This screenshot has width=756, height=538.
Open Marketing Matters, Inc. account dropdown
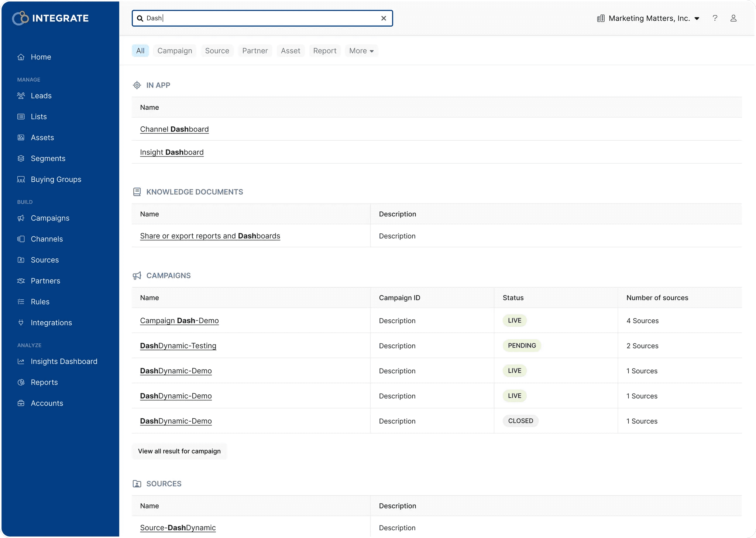(649, 18)
